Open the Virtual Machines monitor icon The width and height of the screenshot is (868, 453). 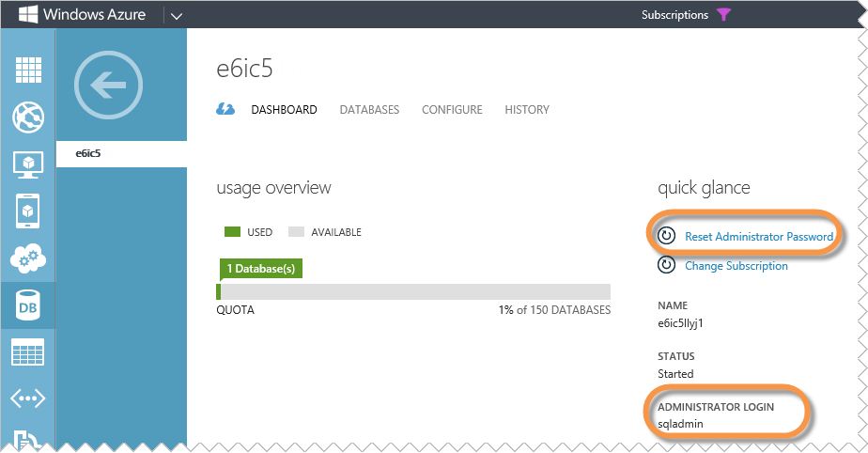pos(28,164)
